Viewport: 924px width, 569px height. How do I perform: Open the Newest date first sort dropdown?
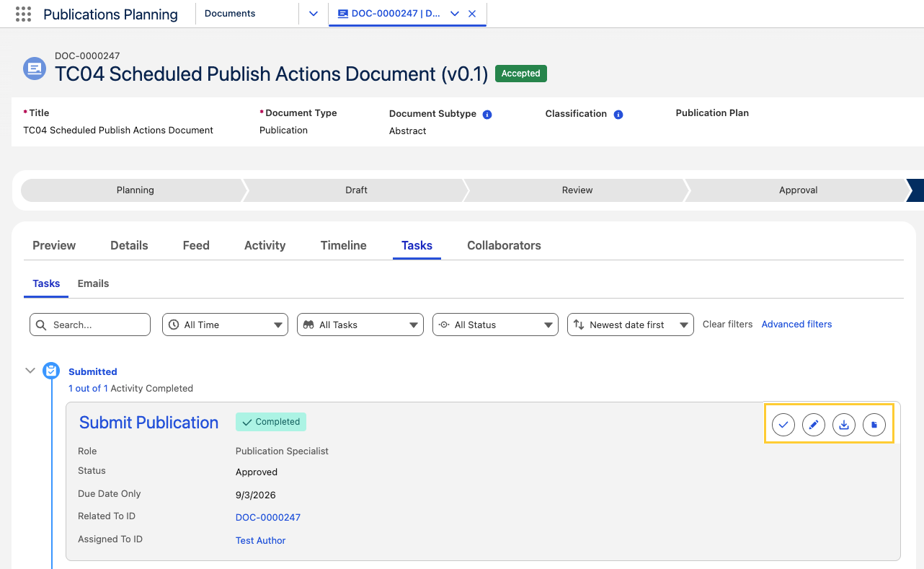631,325
